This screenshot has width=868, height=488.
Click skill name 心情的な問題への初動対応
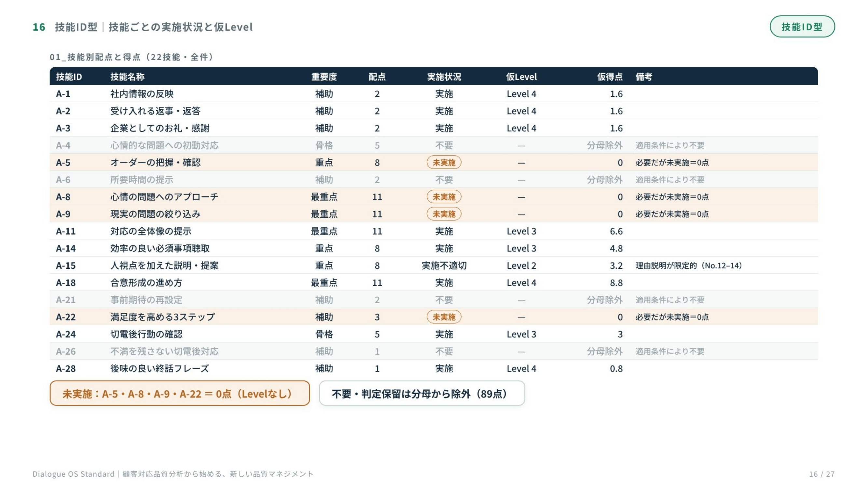(x=164, y=145)
